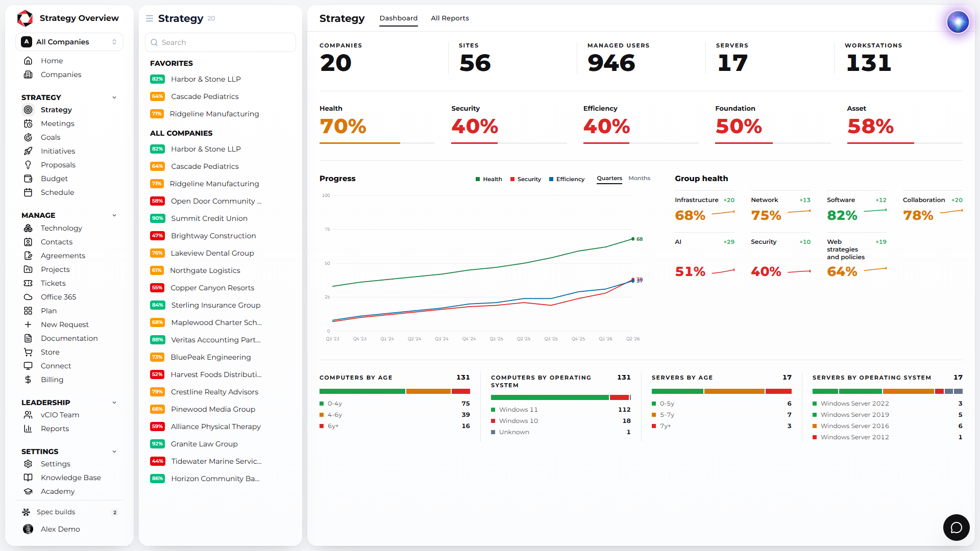The image size is (980, 551).
Task: Click the Windows 11 count row
Action: click(x=560, y=410)
